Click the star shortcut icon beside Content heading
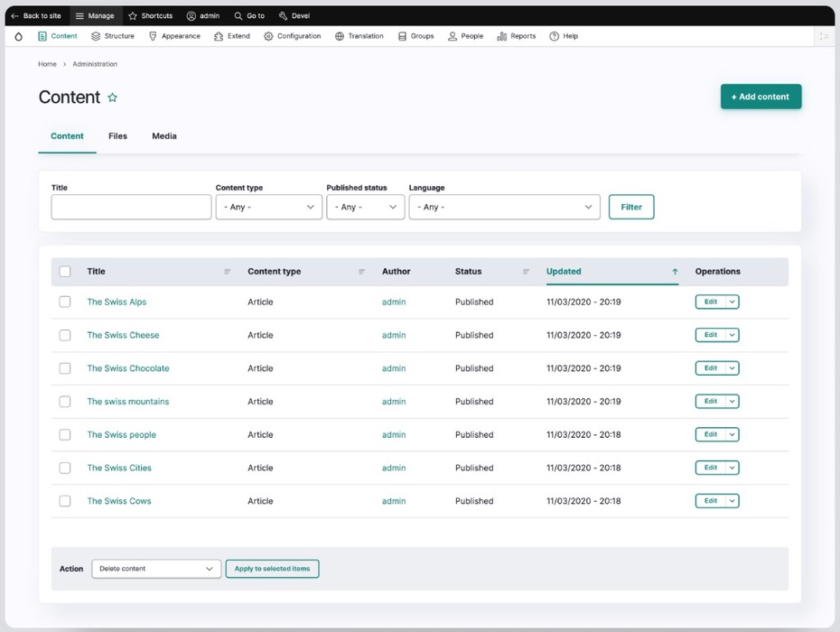 113,98
